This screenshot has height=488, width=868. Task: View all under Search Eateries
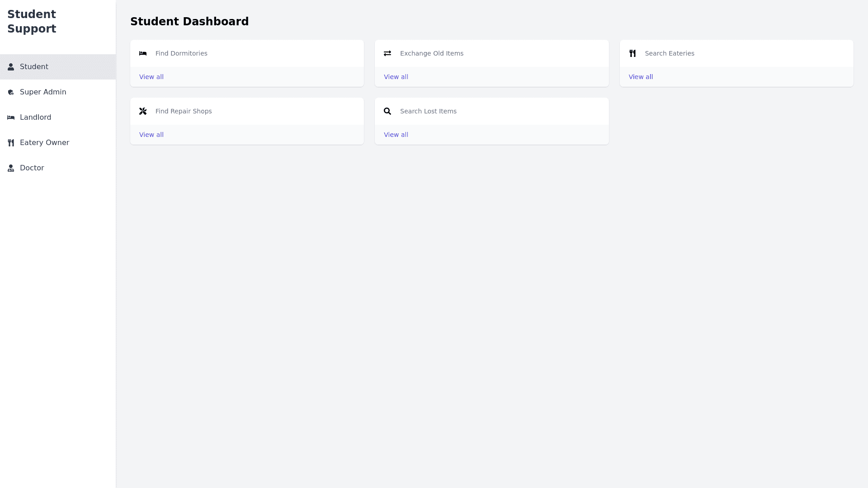click(x=641, y=77)
